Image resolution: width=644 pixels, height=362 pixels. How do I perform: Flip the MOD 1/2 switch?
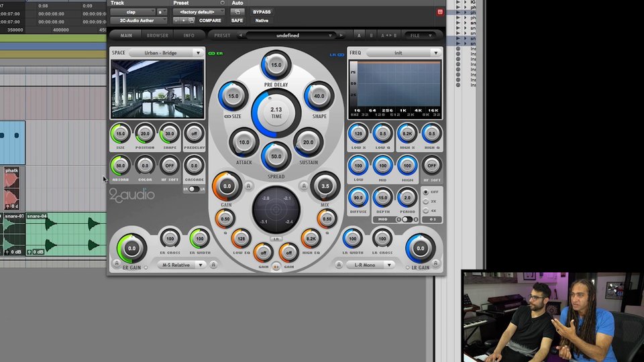[407, 220]
